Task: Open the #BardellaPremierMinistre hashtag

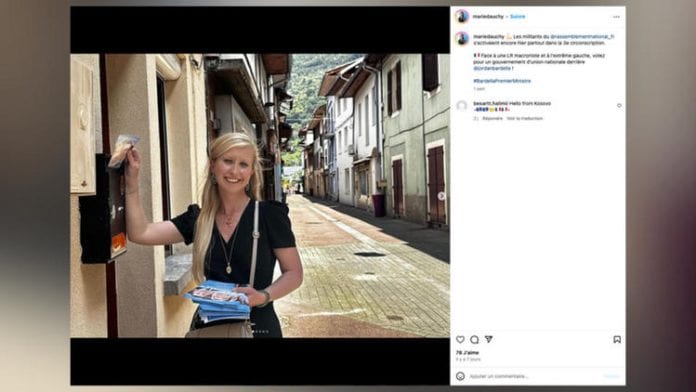Action: 502,81
